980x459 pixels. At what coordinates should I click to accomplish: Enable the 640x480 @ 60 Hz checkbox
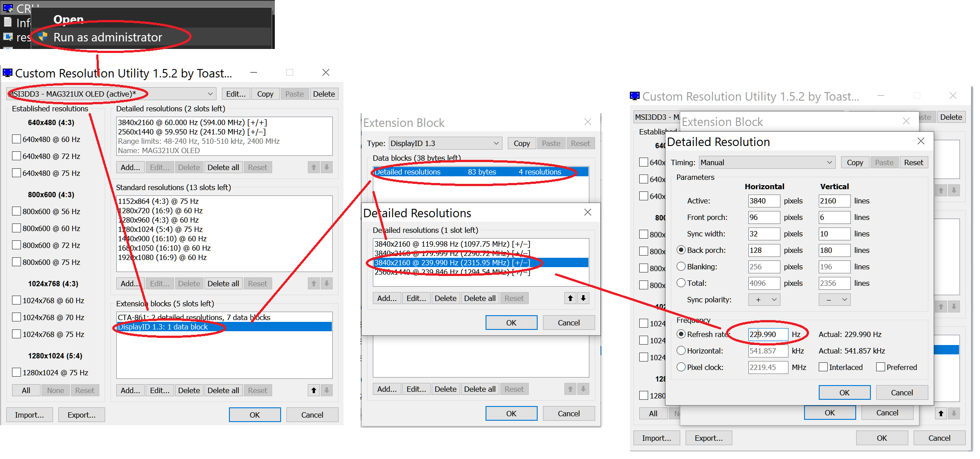[x=16, y=139]
